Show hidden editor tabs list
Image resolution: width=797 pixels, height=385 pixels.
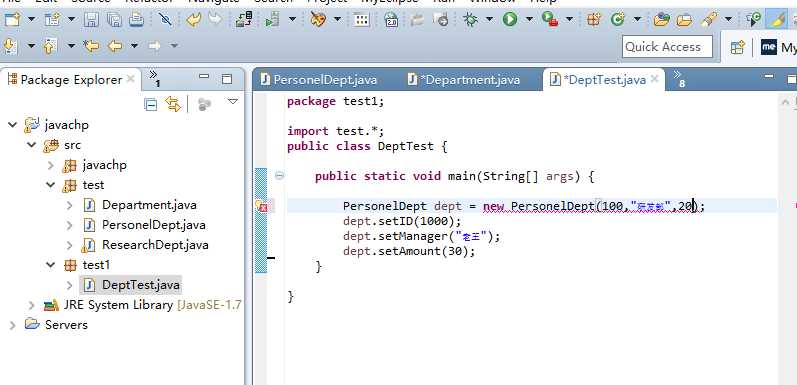pos(678,78)
